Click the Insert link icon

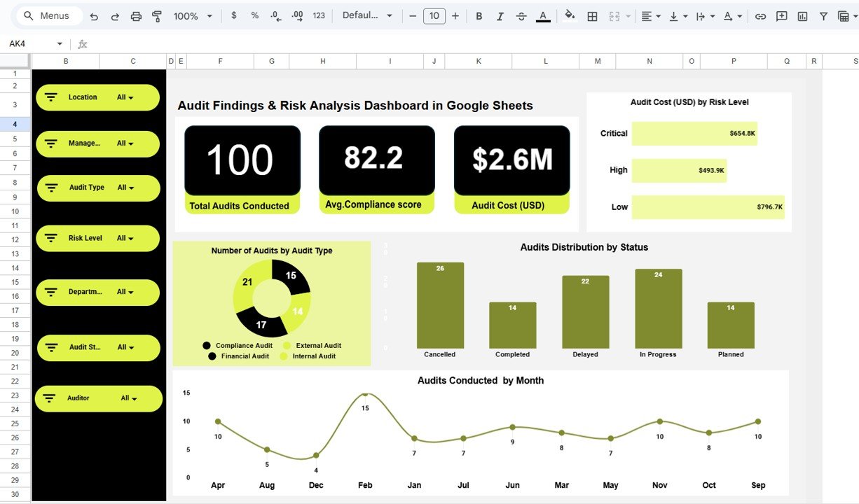[x=761, y=15]
